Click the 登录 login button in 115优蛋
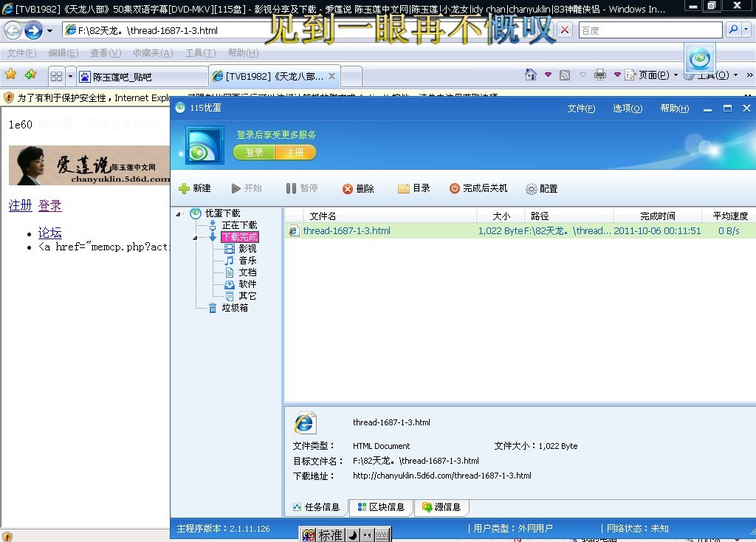Image resolution: width=756 pixels, height=542 pixels. click(254, 152)
